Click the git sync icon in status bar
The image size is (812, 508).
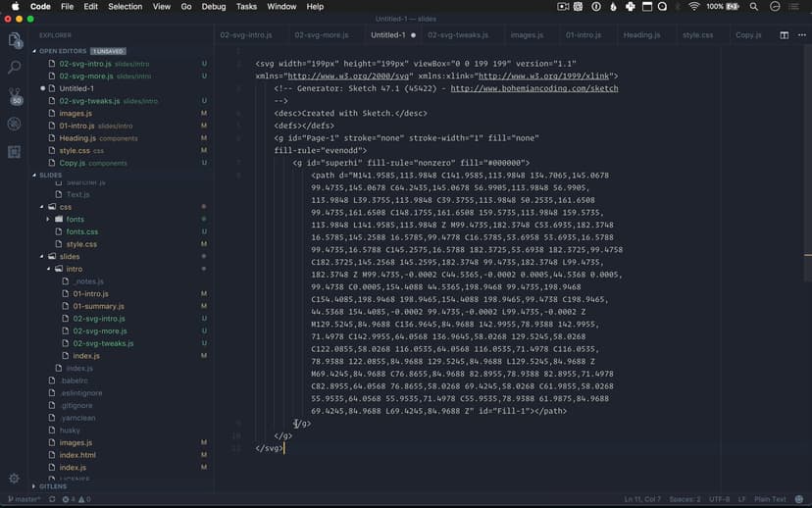point(51,500)
